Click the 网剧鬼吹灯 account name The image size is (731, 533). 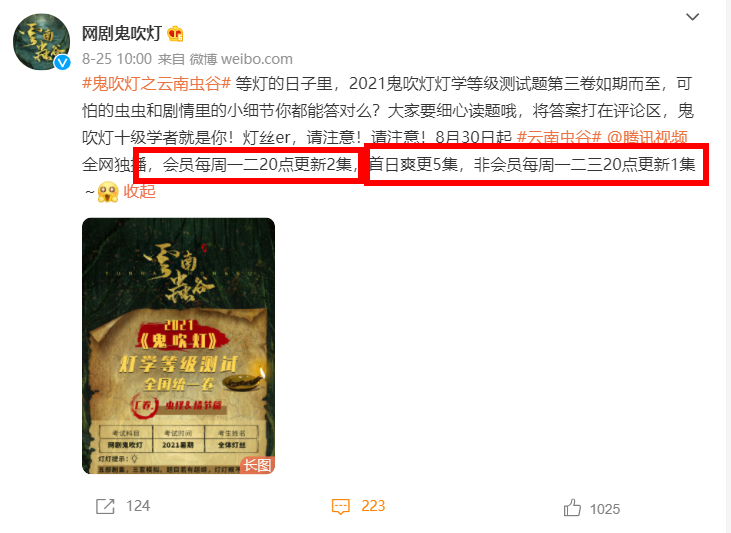122,34
